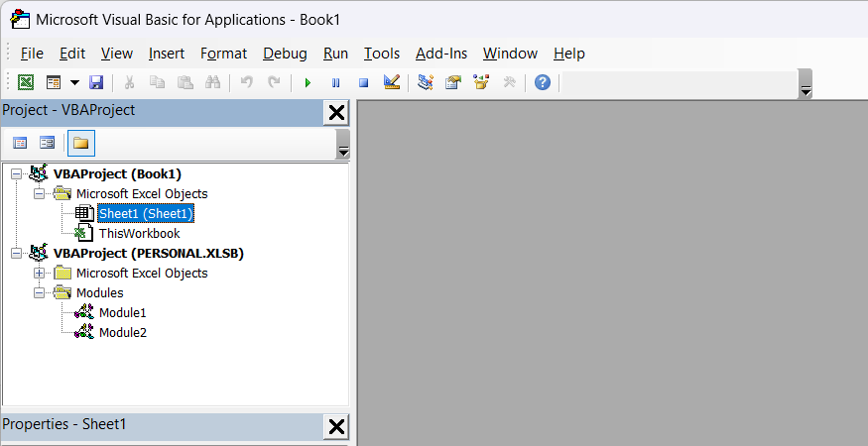This screenshot has height=446, width=868.
Task: Click Insert UserForm toolbar icon
Action: [x=54, y=82]
